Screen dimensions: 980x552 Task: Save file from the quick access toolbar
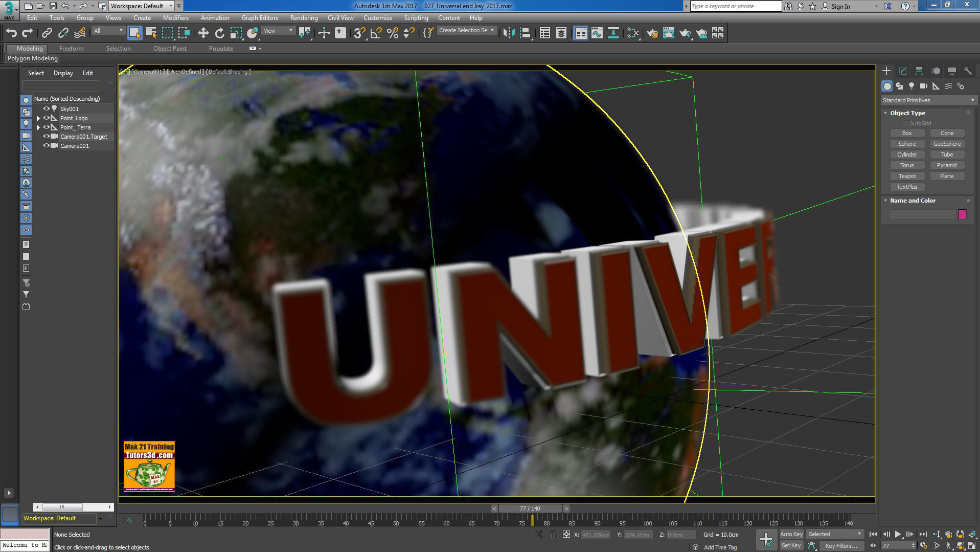53,6
